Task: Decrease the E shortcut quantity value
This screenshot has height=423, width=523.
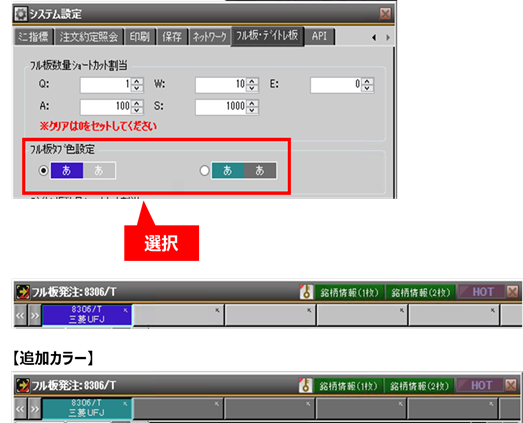Action: pyautogui.click(x=367, y=88)
